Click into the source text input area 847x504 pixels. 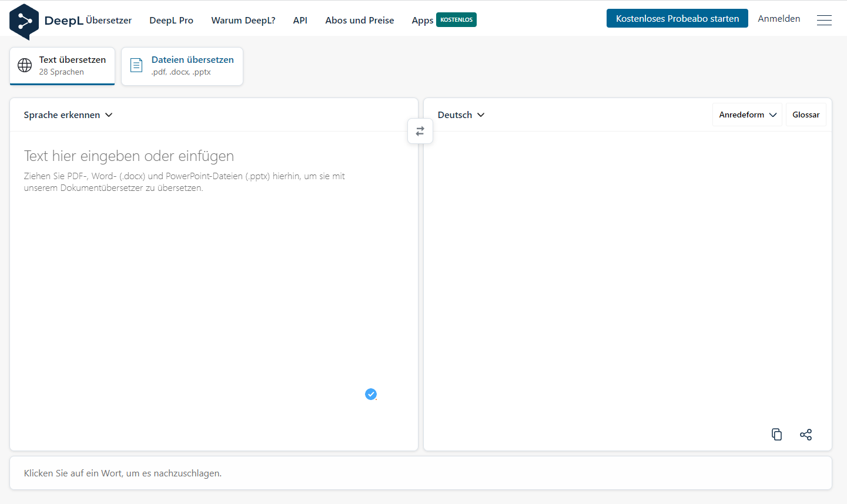click(214, 291)
